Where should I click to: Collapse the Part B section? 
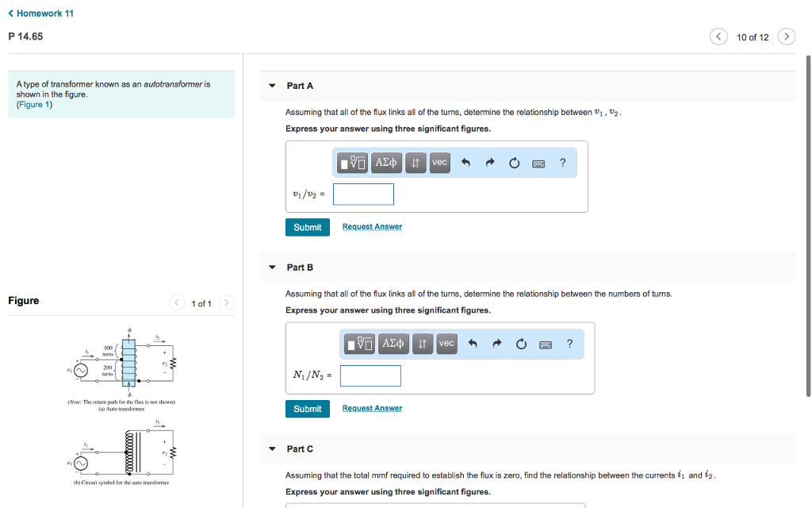point(272,267)
